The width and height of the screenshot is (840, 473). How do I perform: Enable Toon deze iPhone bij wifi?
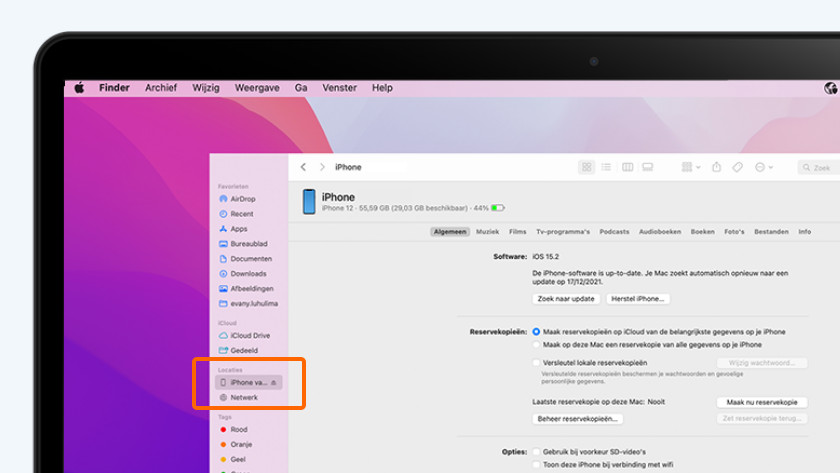point(536,465)
